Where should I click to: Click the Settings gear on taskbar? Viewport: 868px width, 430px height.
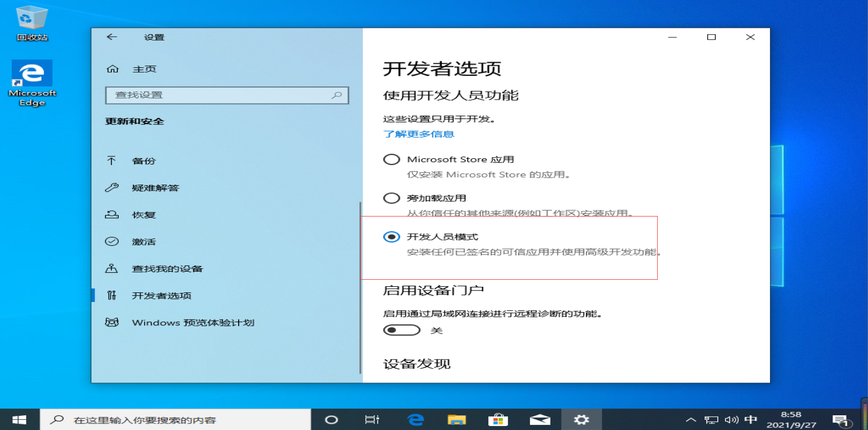coord(581,419)
